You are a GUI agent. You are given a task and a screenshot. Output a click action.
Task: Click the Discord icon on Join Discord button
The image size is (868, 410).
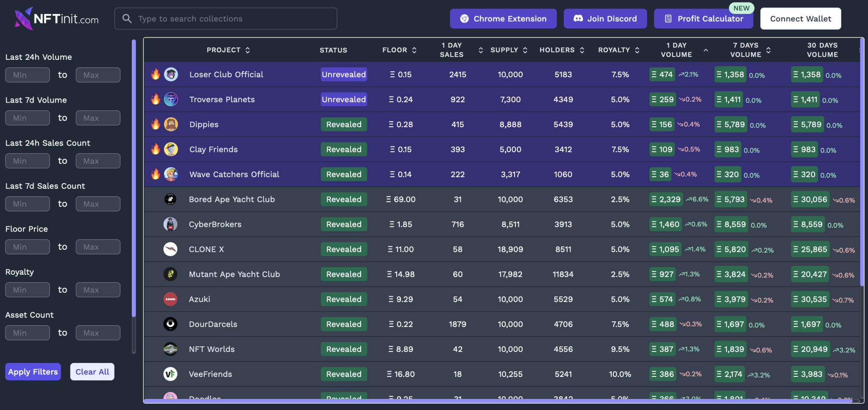point(579,18)
